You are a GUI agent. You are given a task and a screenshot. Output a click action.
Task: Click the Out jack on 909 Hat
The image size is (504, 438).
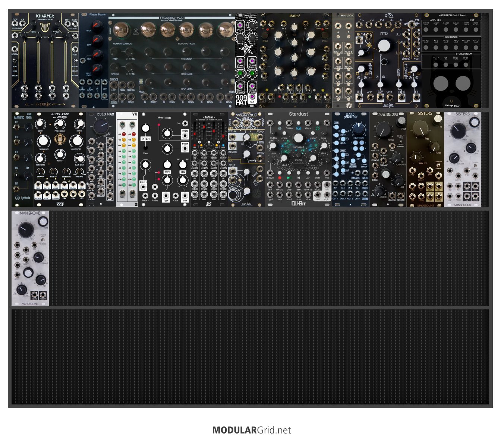point(252,97)
